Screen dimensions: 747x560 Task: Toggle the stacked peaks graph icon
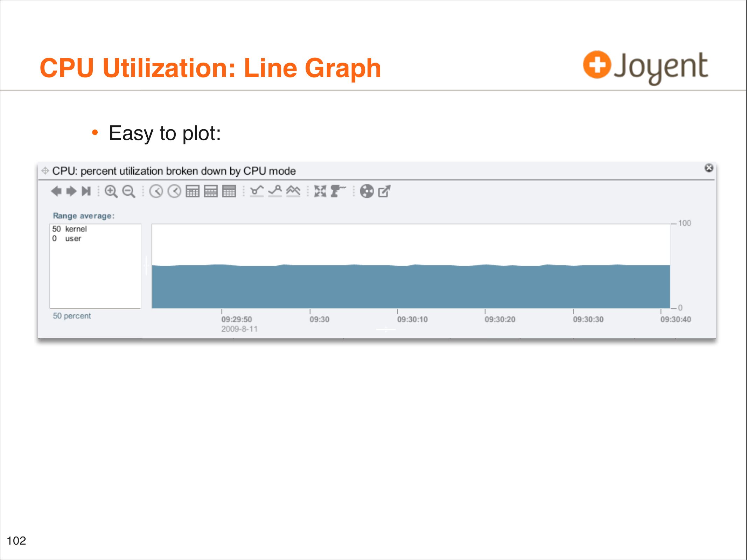point(293,191)
